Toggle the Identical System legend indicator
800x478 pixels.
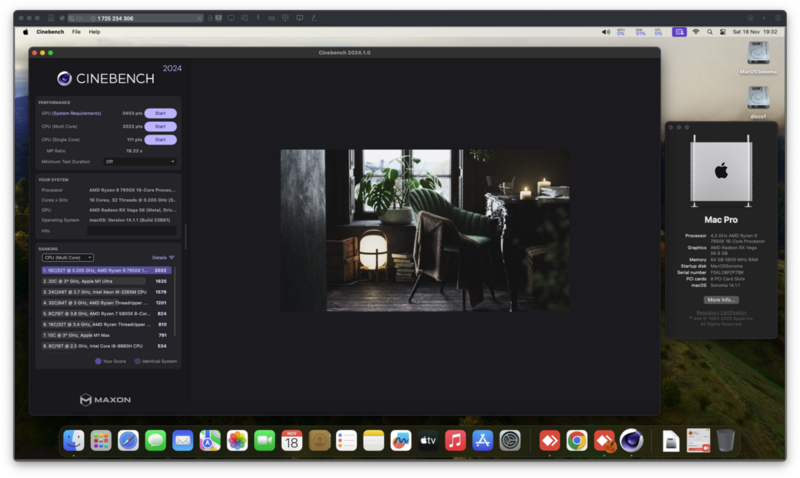[137, 361]
